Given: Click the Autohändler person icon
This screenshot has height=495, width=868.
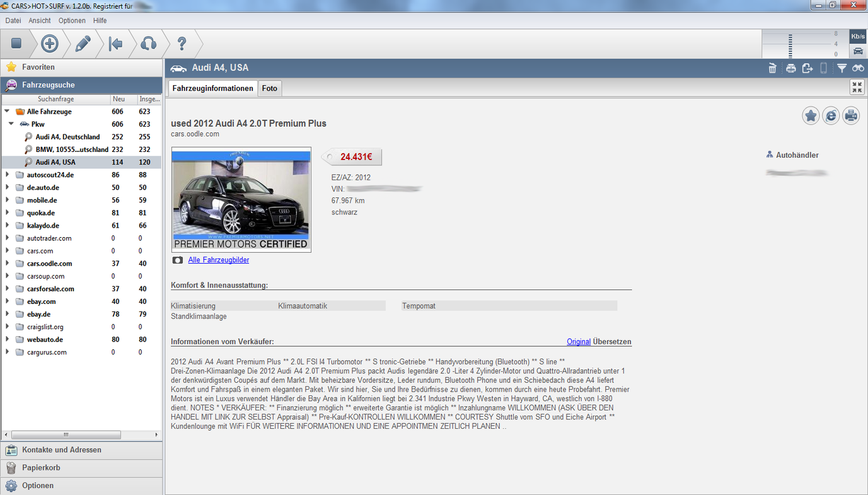Looking at the screenshot, I should pos(770,154).
